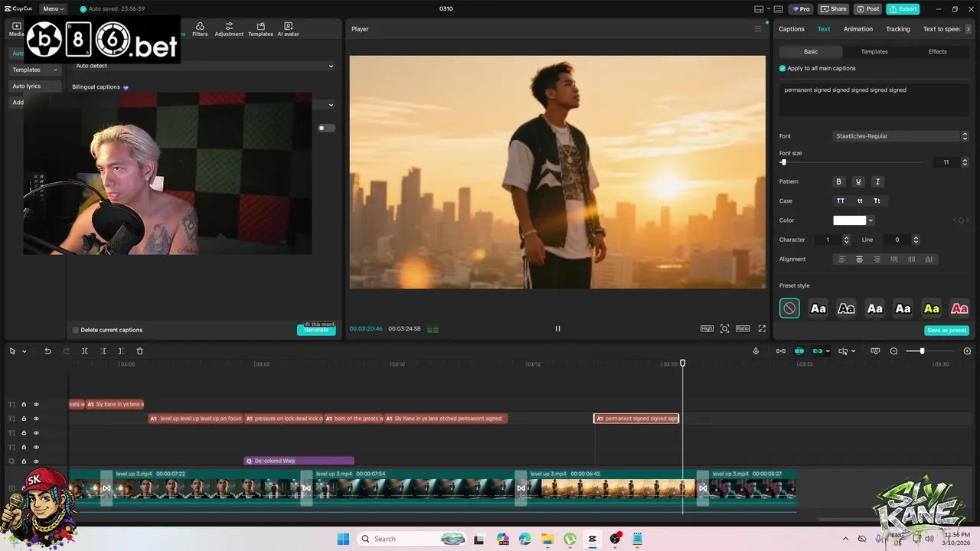Toggle the bilingual captions switch
Viewport: 980px width, 551px height.
click(x=327, y=128)
